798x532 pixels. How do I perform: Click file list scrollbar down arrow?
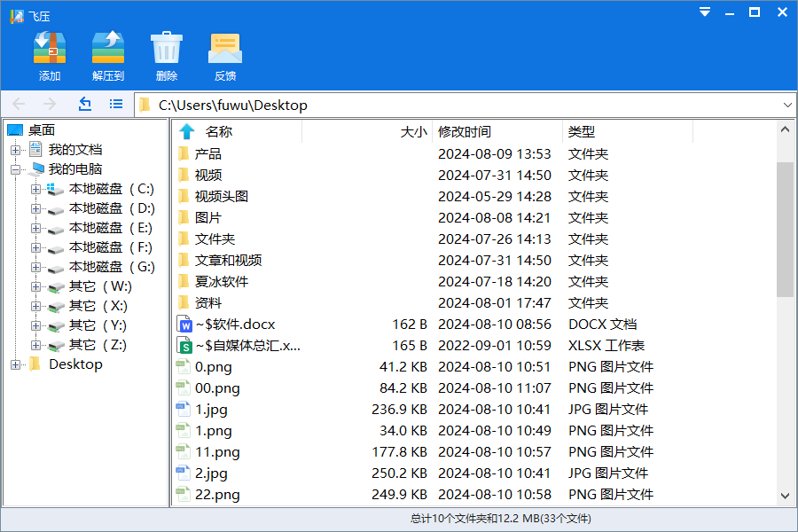pyautogui.click(x=785, y=496)
